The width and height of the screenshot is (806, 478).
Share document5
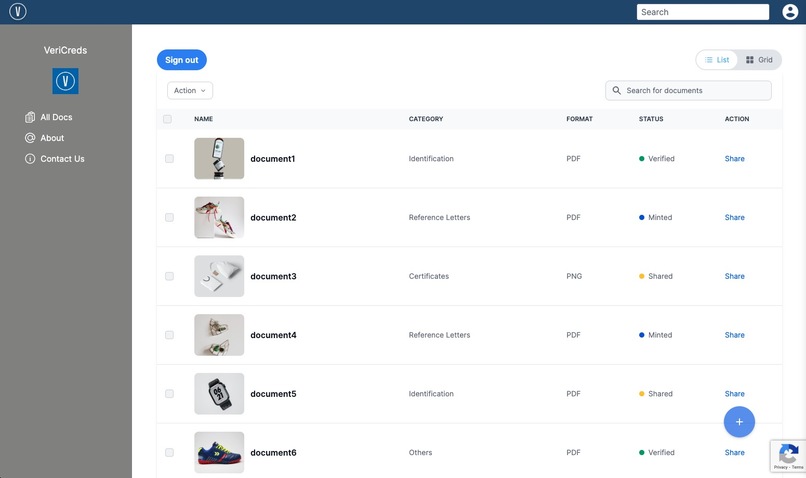point(735,394)
